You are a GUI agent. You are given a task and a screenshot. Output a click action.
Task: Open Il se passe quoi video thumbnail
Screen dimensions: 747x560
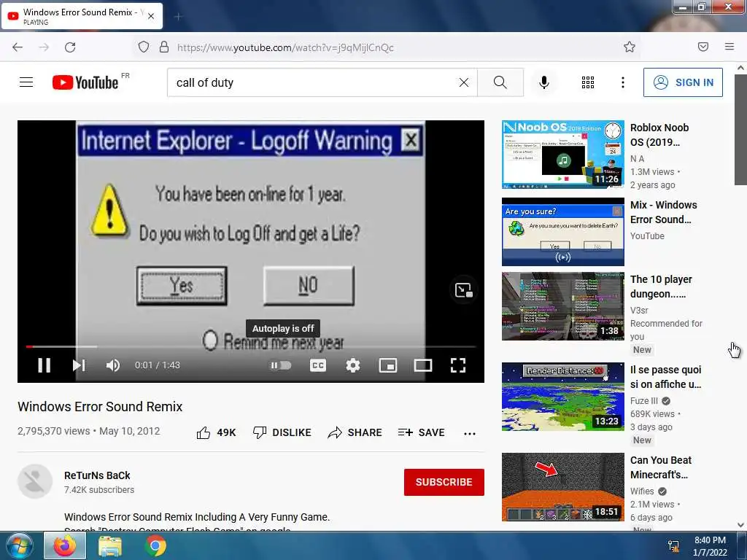[562, 397]
